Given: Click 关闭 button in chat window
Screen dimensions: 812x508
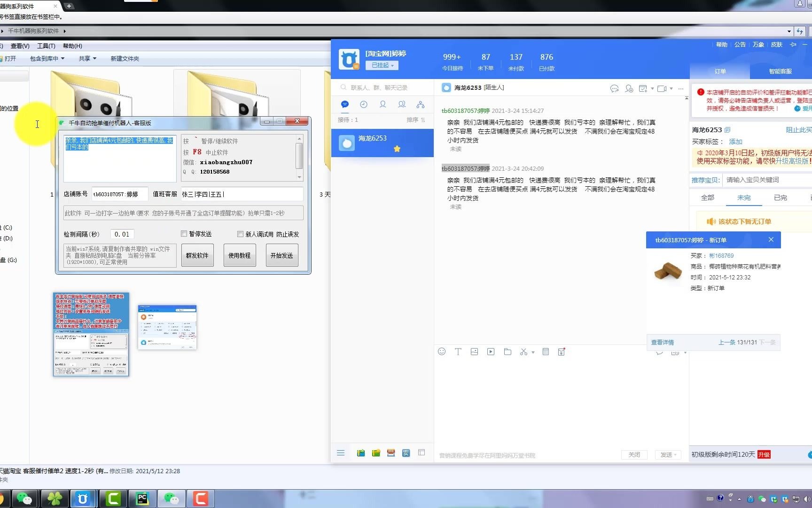Looking at the screenshot, I should (x=634, y=454).
